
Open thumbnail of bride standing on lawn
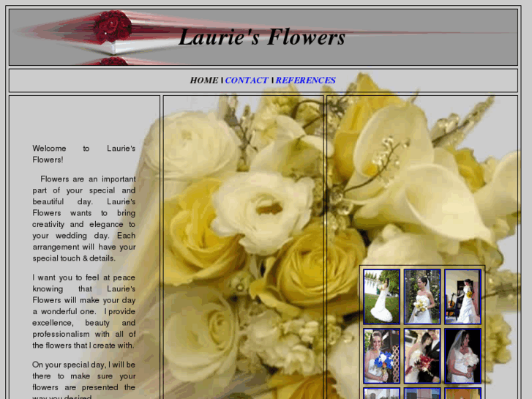pyautogui.click(x=381, y=297)
